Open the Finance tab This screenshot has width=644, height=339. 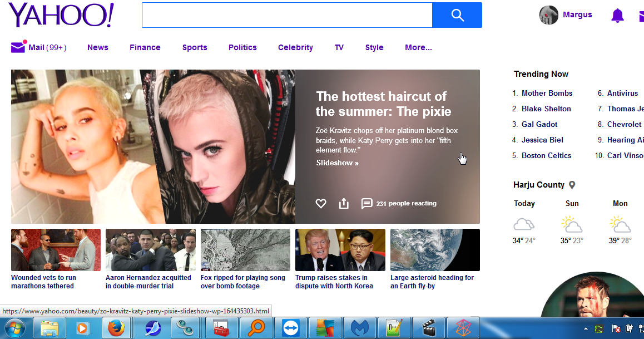click(145, 47)
